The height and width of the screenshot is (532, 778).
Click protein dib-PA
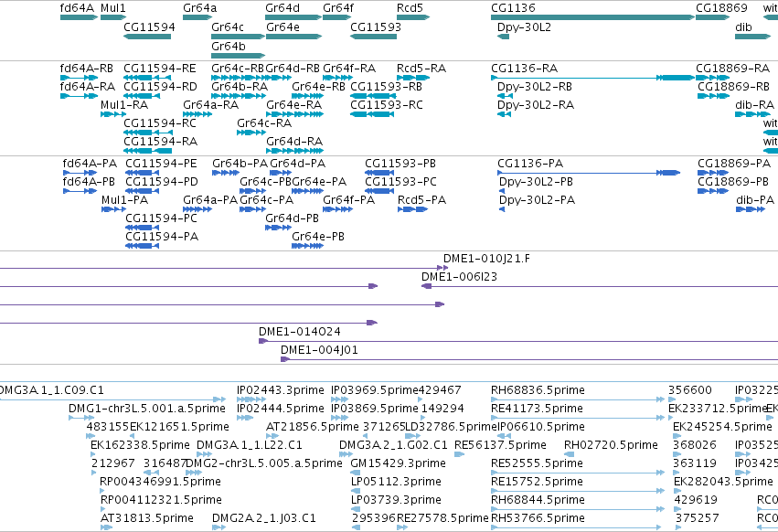tap(755, 200)
